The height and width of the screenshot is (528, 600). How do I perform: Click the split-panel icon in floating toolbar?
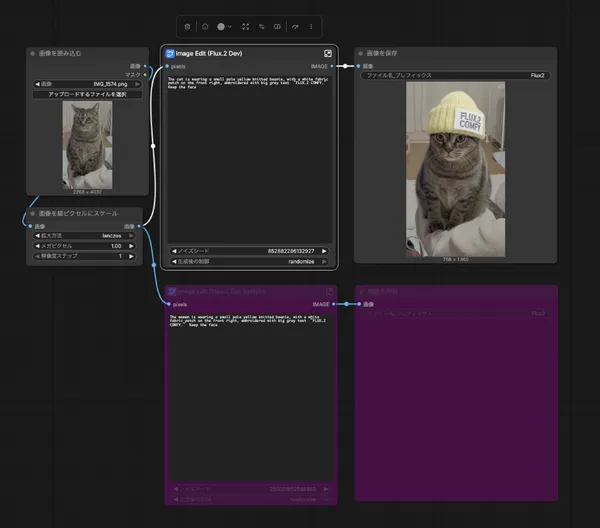(277, 26)
